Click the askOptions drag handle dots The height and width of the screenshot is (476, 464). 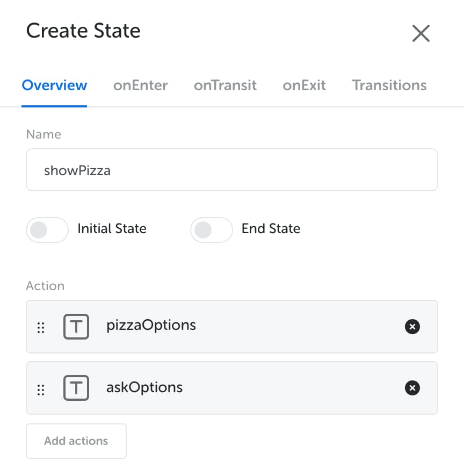41,390
